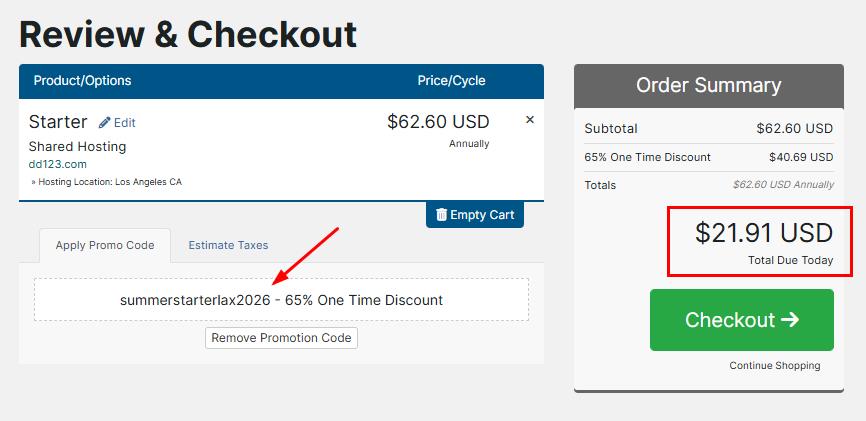Open the Apply Promo Code tab
The height and width of the screenshot is (421, 866).
(105, 245)
